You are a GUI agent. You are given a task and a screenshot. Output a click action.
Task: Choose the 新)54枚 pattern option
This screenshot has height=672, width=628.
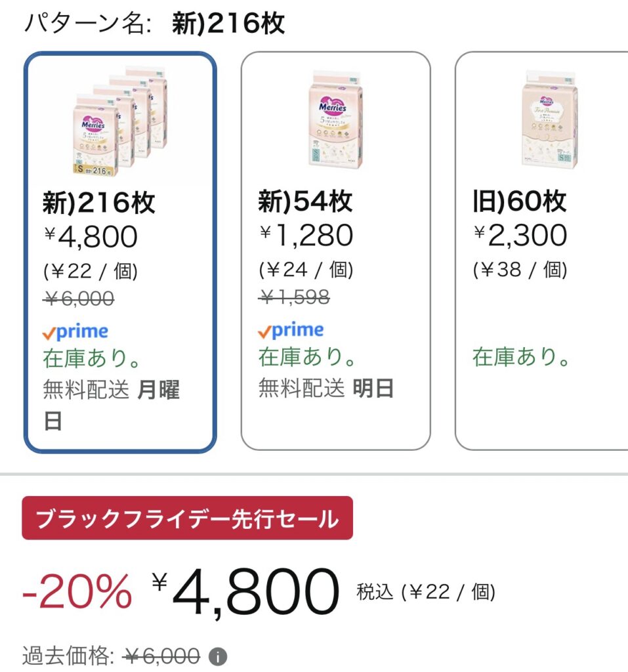pos(335,251)
